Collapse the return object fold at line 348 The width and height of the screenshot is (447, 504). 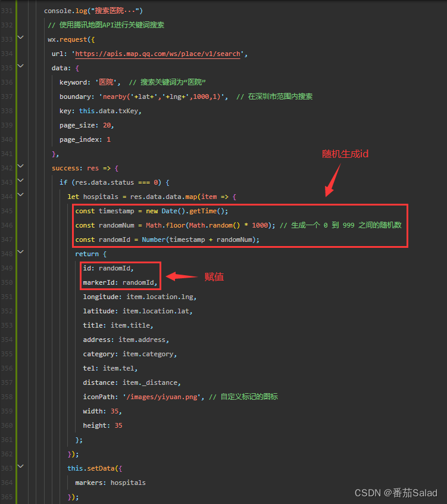coord(21,251)
